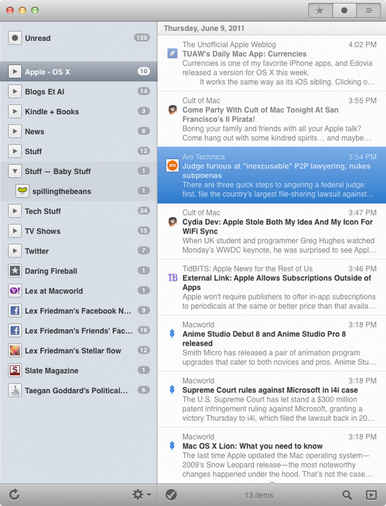Refresh all feeds
This screenshot has width=386, height=506.
(14, 495)
